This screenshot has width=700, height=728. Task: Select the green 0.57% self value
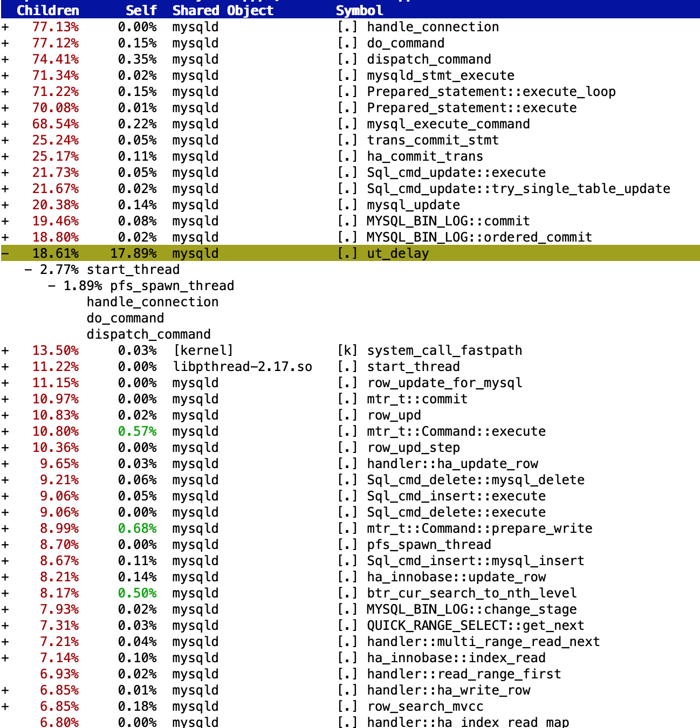(138, 431)
